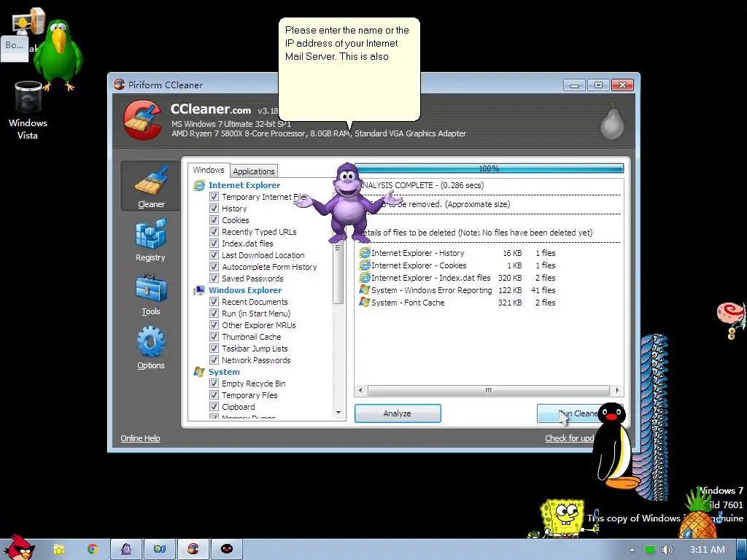Toggle Recent Documents checkbox

(214, 301)
